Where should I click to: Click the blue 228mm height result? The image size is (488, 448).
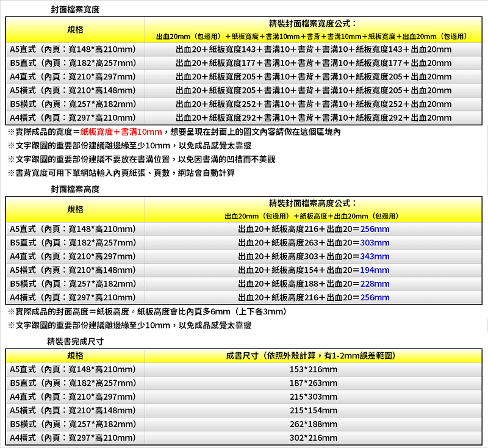click(375, 284)
